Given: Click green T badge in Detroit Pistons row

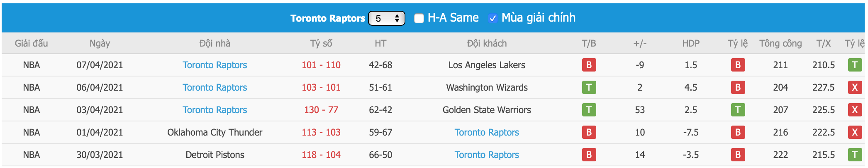Looking at the screenshot, I should point(855,155).
